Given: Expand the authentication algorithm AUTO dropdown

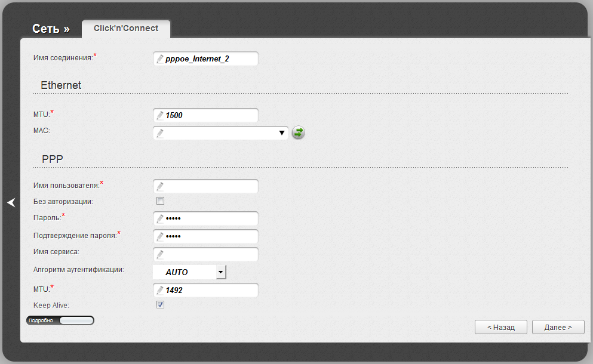Looking at the screenshot, I should click(x=221, y=272).
